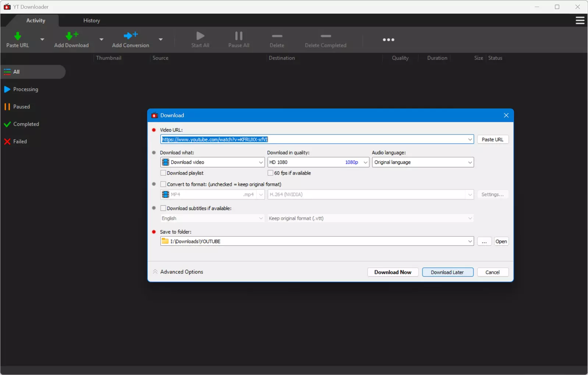
Task: Expand the Video URL history dropdown
Action: [x=470, y=140]
